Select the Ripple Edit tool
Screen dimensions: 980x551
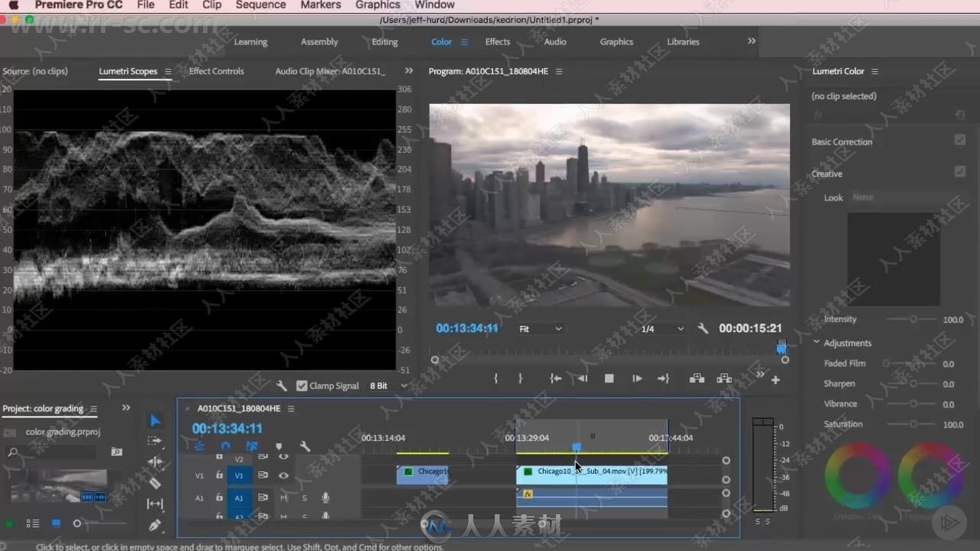(x=155, y=461)
